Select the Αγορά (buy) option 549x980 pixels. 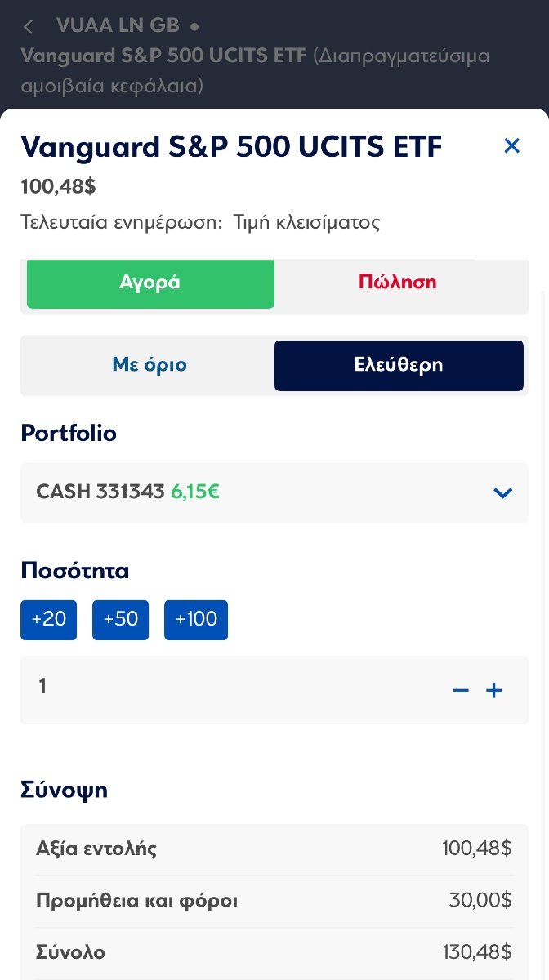(x=150, y=283)
